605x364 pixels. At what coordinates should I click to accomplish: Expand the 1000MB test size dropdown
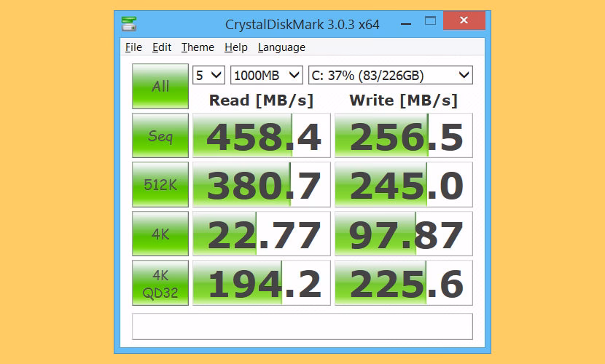click(267, 75)
